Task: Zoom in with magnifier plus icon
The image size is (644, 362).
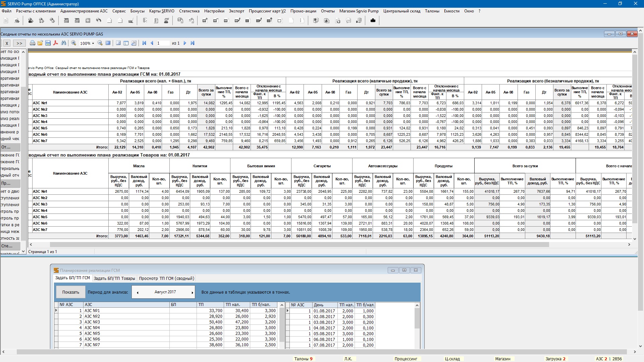Action: [x=74, y=43]
